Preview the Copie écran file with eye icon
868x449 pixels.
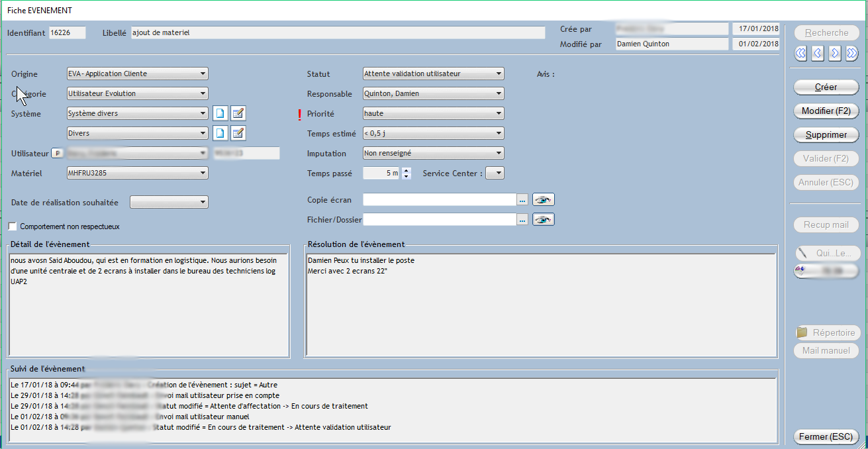543,199
